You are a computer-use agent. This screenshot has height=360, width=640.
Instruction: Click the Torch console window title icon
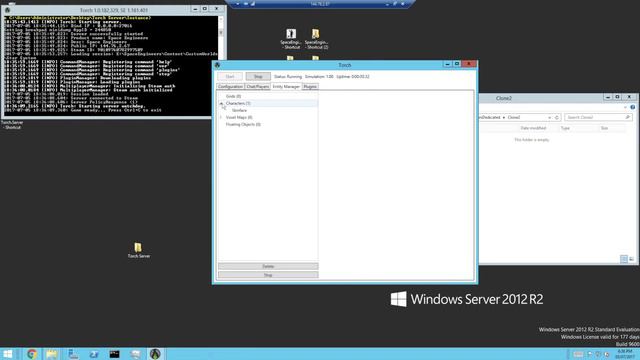click(x=7, y=10)
